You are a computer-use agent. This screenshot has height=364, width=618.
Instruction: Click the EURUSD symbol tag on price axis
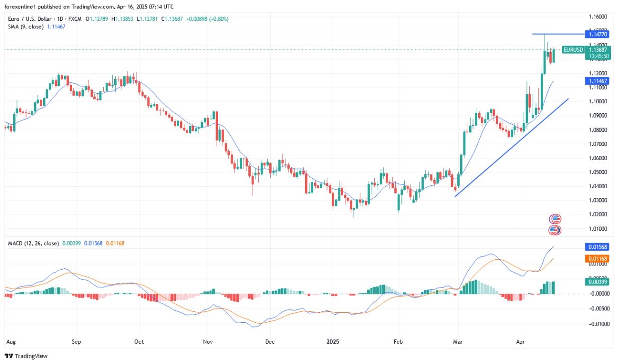coord(573,49)
